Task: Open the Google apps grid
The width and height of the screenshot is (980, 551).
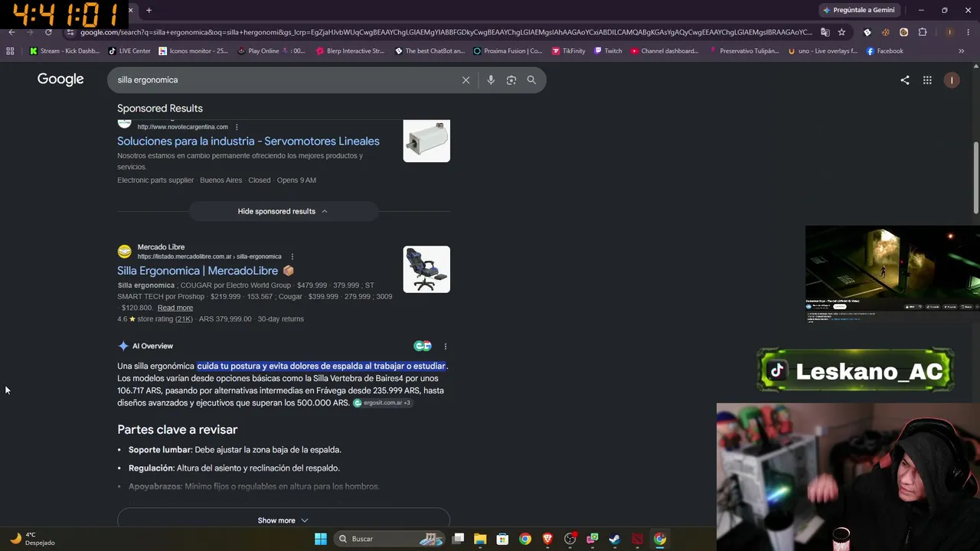Action: 927,80
